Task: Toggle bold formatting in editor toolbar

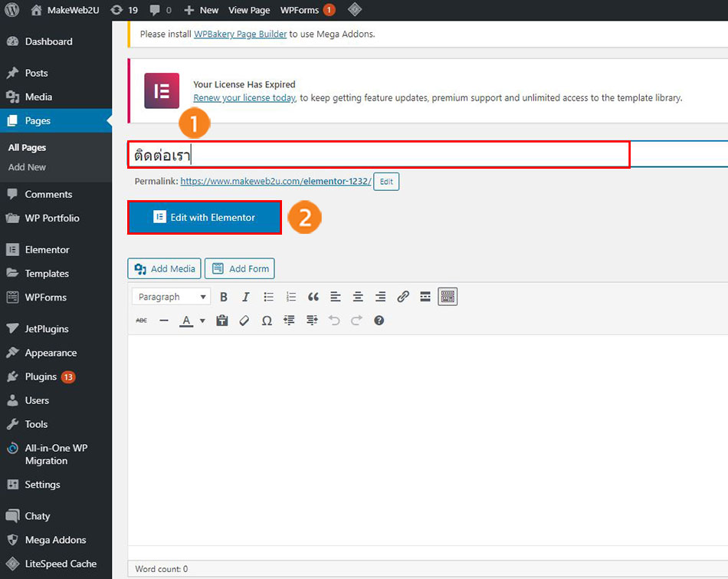Action: tap(224, 297)
